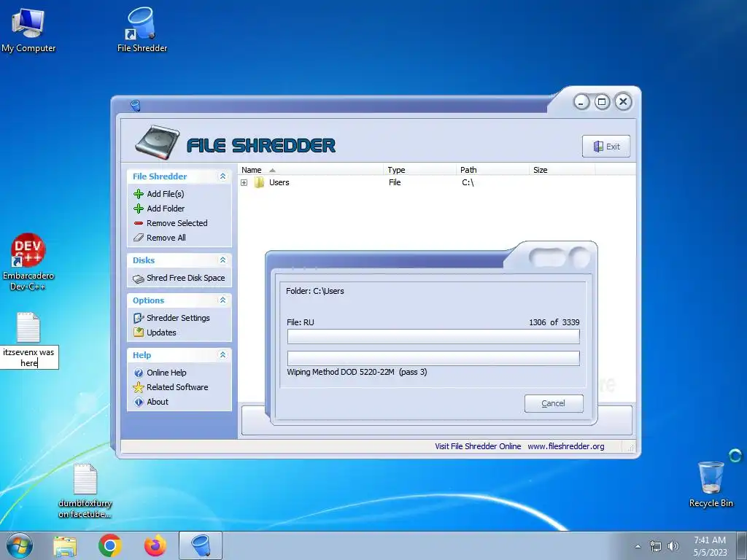Sort list by Type column

(419, 170)
